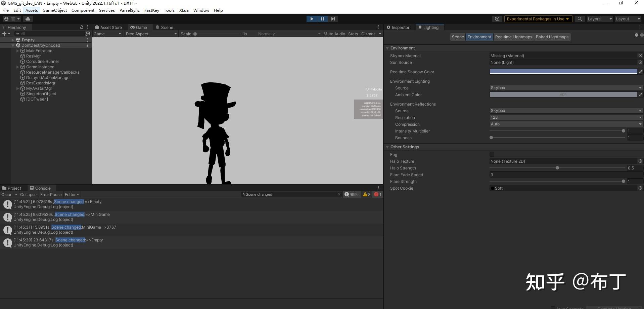Open the Unity account icon

[6, 19]
